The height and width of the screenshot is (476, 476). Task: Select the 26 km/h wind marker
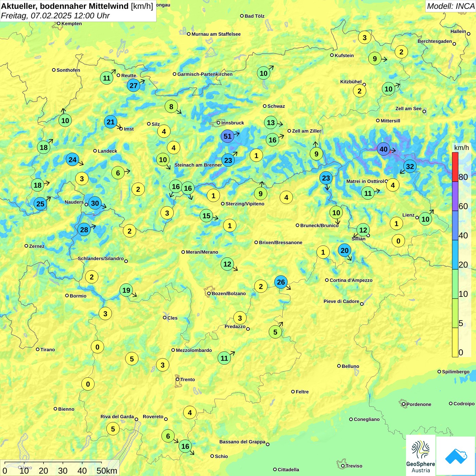click(281, 282)
